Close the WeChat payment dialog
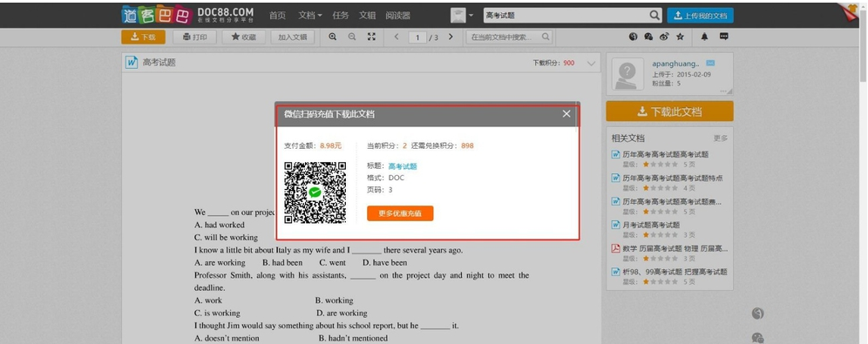 point(566,113)
